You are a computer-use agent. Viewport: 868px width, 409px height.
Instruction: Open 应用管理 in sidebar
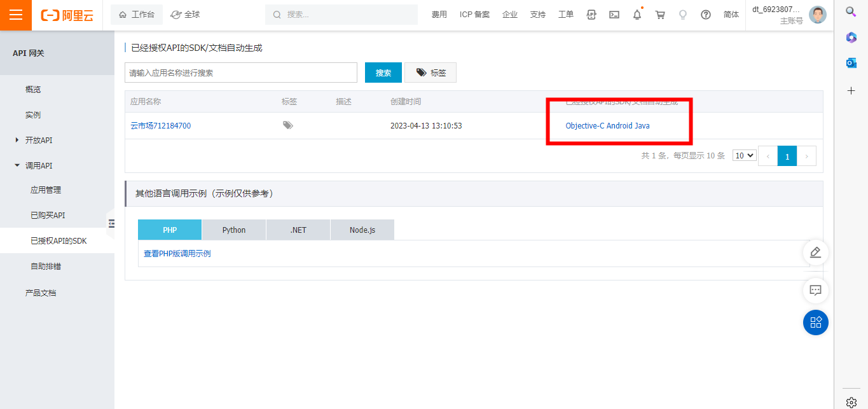46,190
